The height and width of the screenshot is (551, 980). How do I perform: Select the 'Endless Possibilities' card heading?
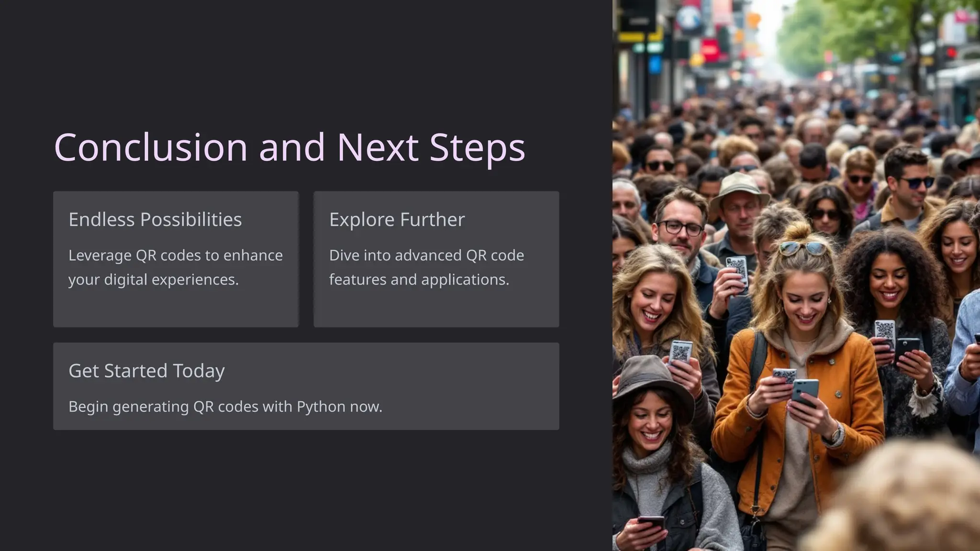tap(155, 220)
